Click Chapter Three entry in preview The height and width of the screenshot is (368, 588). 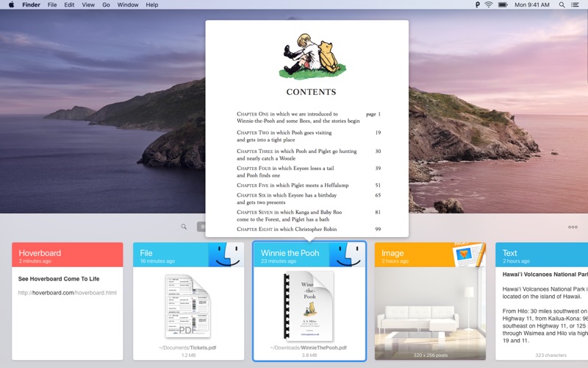coord(309,155)
